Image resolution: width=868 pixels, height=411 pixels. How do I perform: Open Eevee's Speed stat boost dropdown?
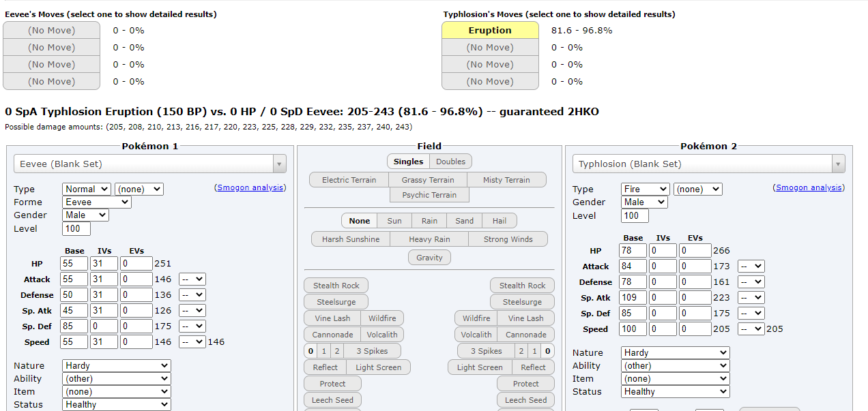(x=192, y=342)
